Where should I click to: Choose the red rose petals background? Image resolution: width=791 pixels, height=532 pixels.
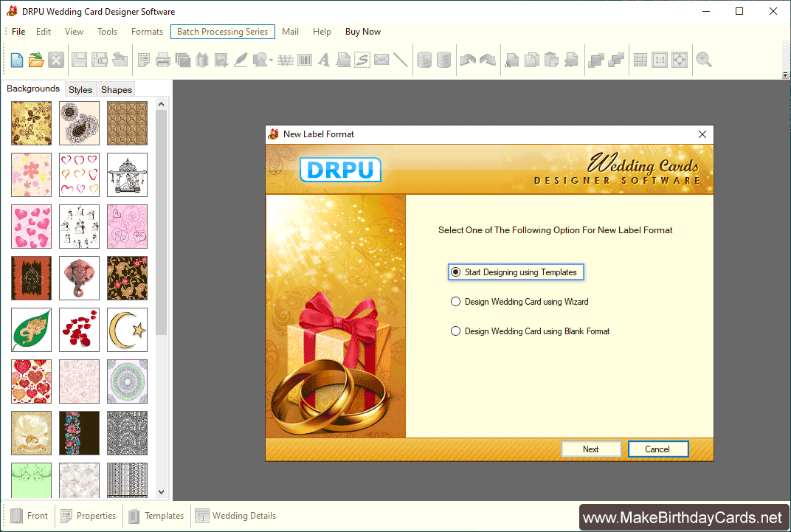pyautogui.click(x=79, y=330)
